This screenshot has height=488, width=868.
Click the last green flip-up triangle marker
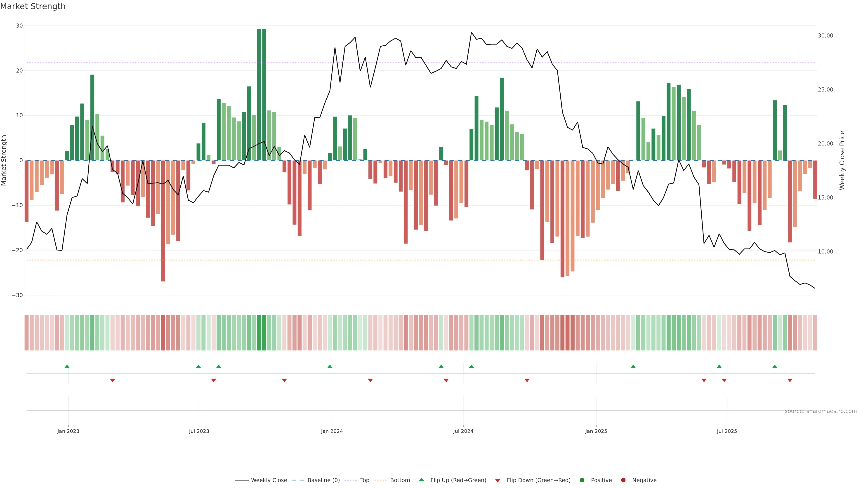tap(775, 366)
